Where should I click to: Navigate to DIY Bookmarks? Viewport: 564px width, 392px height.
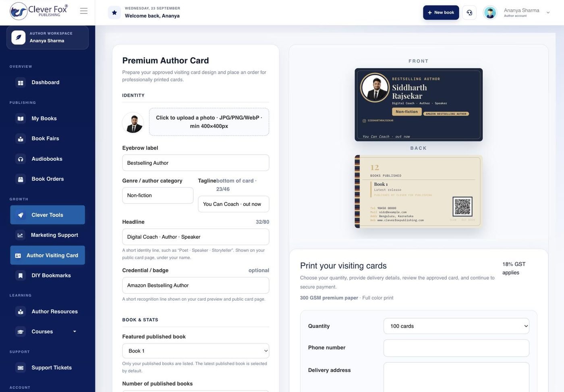[48, 276]
